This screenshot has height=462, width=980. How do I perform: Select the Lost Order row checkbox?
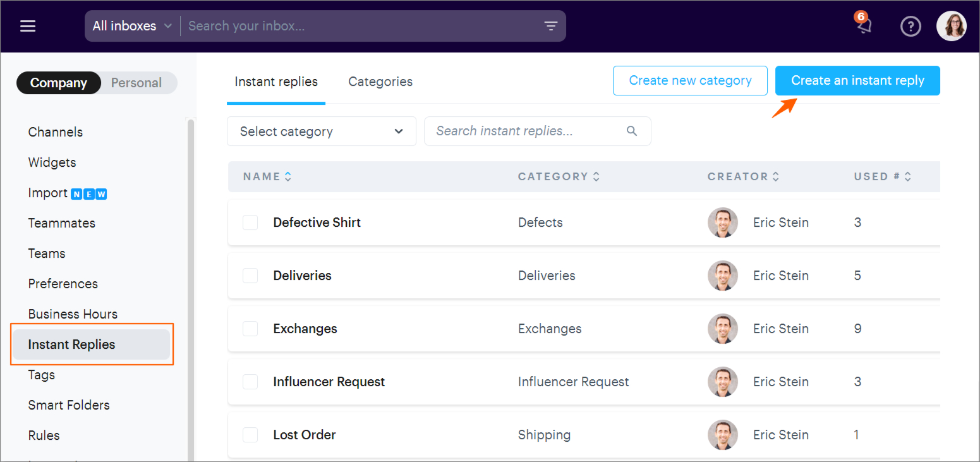pyautogui.click(x=250, y=435)
